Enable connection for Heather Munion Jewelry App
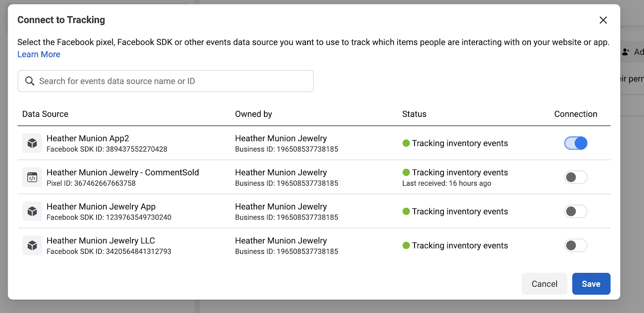 (x=576, y=211)
